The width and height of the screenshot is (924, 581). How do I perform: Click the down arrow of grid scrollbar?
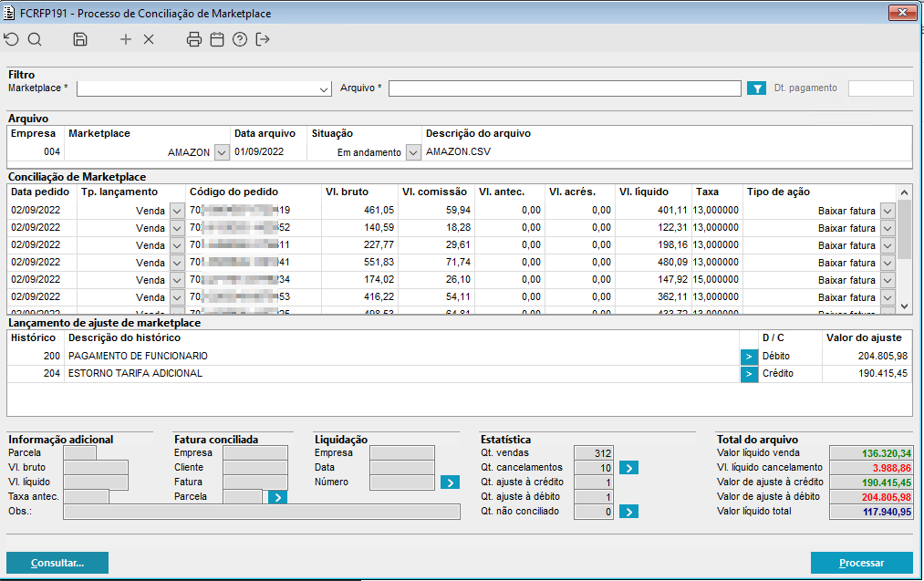point(904,306)
